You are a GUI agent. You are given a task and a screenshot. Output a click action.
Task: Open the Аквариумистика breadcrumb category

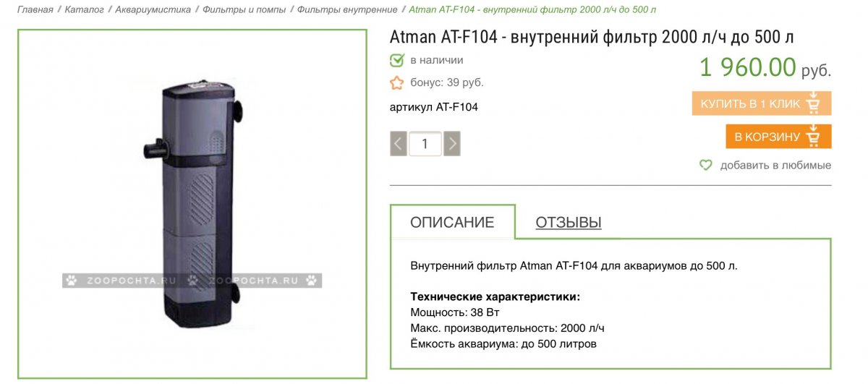point(153,9)
